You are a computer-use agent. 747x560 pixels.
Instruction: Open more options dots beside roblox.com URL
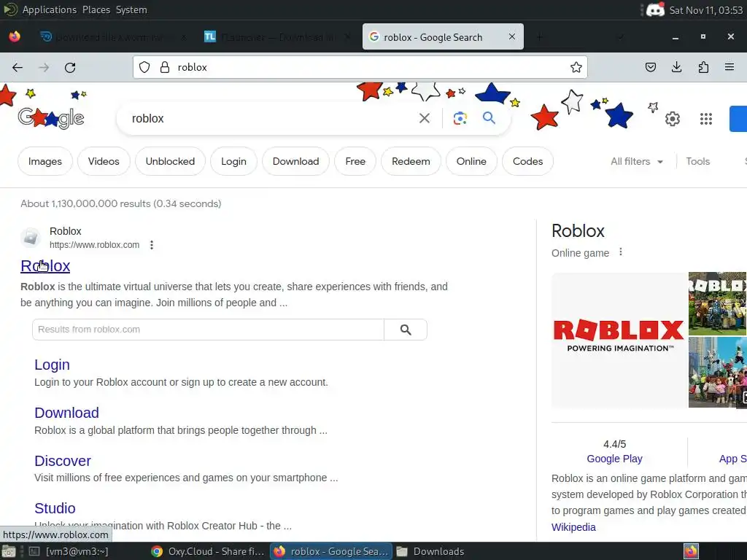click(152, 245)
